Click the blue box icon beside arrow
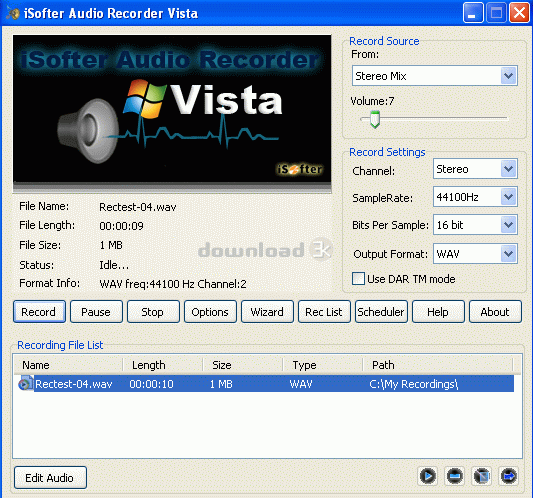The image size is (533, 498). tap(482, 476)
